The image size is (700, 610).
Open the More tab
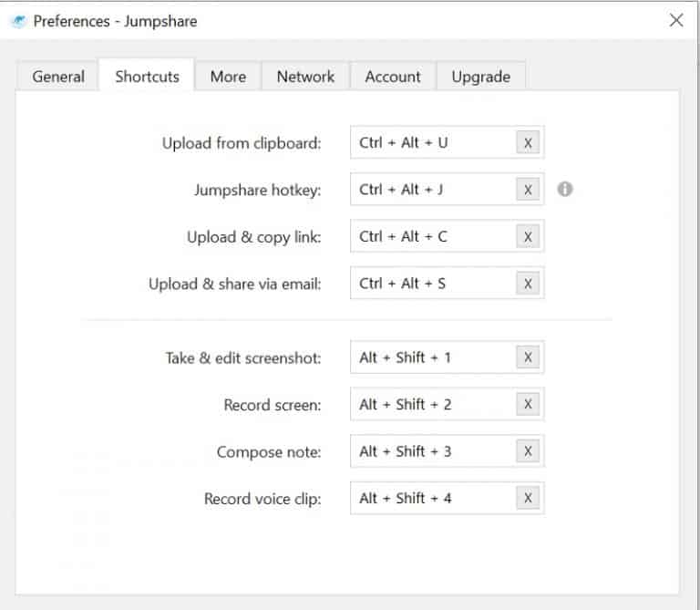[228, 77]
